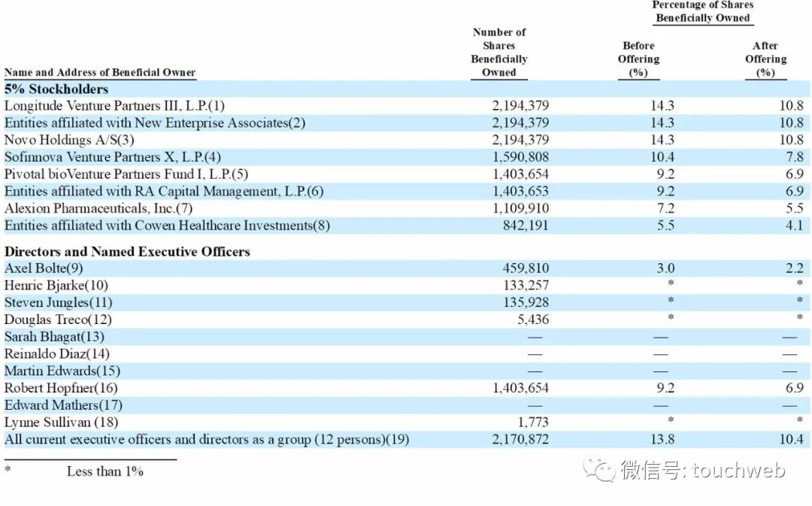Image resolution: width=812 pixels, height=506 pixels.
Task: Click the share count 459,810 for Axel Bolte
Action: click(526, 268)
